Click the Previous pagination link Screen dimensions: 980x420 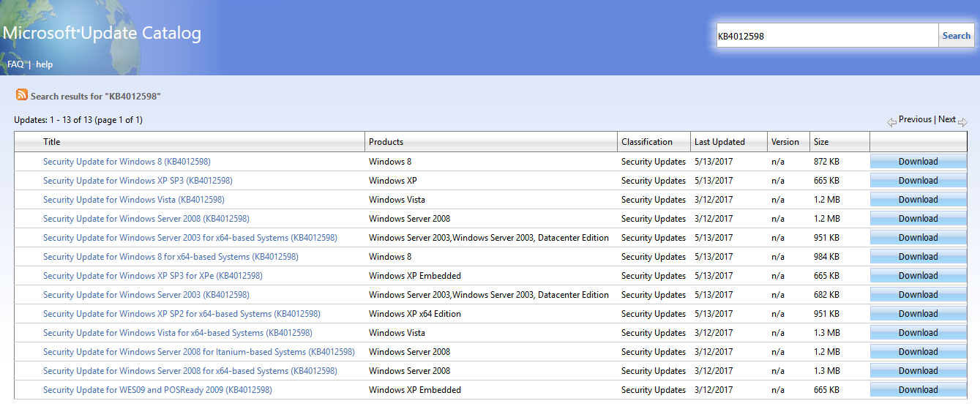pos(915,119)
